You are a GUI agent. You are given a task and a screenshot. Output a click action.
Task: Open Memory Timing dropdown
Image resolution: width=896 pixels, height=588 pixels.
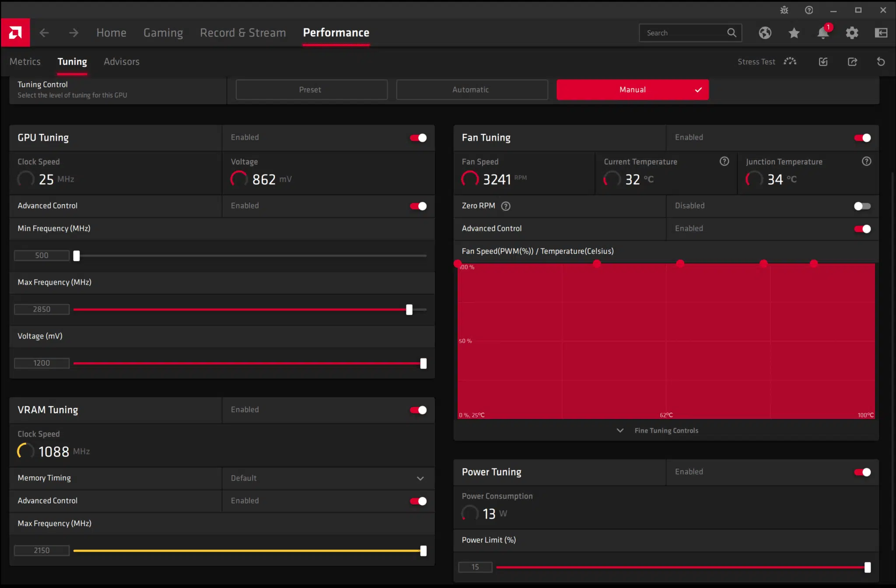tap(329, 478)
